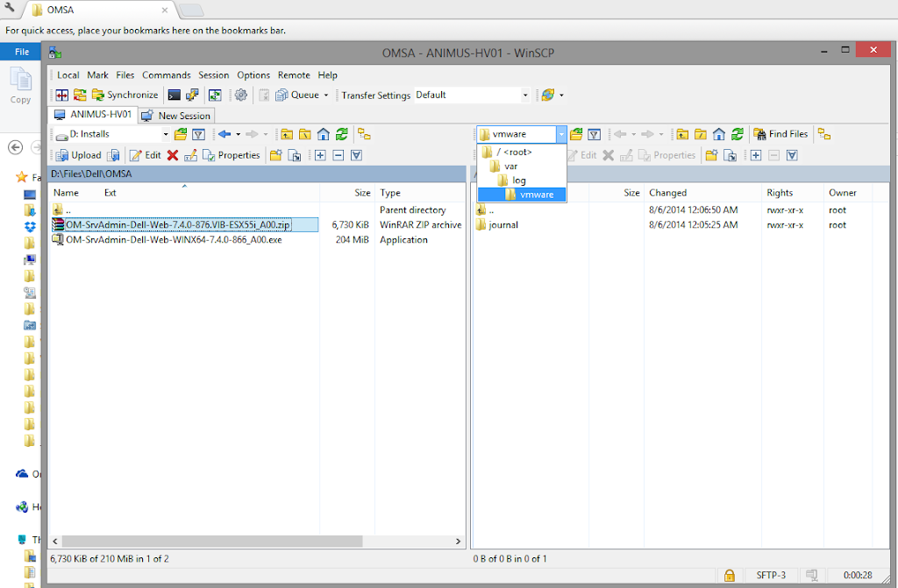Click the Synchronize button
The image size is (898, 588).
125,95
